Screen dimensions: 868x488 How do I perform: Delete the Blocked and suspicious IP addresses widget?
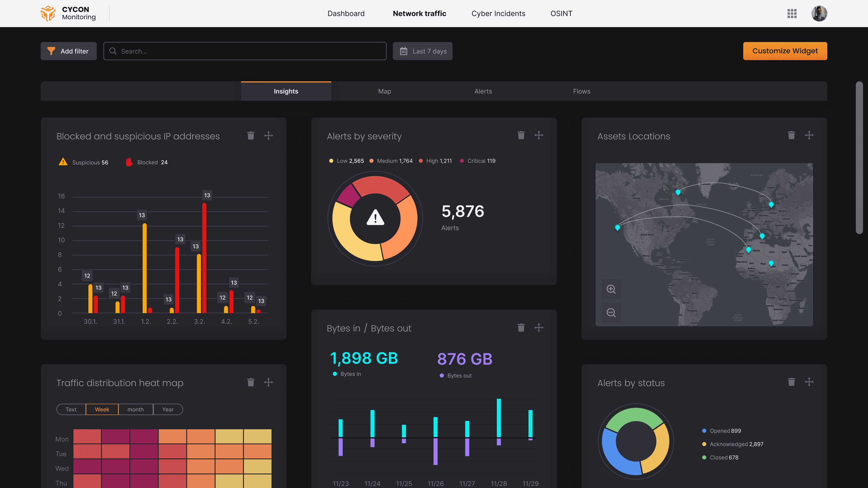click(x=251, y=136)
